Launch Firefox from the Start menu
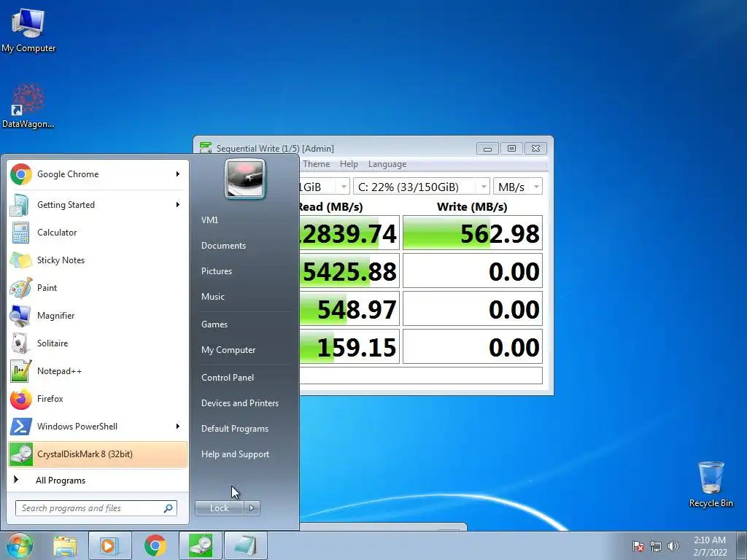 coord(98,399)
